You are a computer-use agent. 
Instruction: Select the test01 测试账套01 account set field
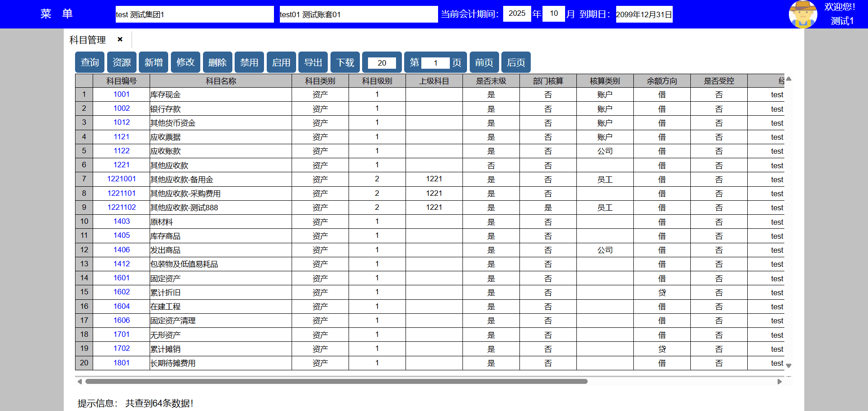tap(359, 14)
